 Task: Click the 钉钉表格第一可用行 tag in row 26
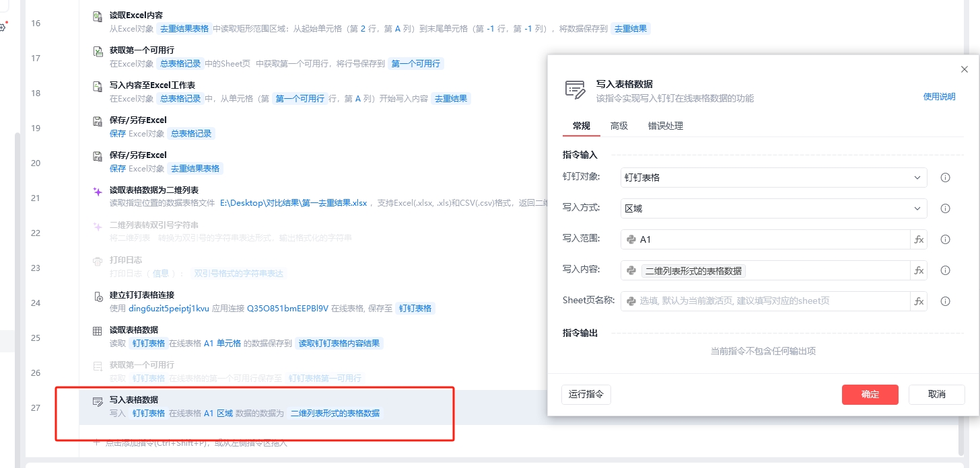325,378
